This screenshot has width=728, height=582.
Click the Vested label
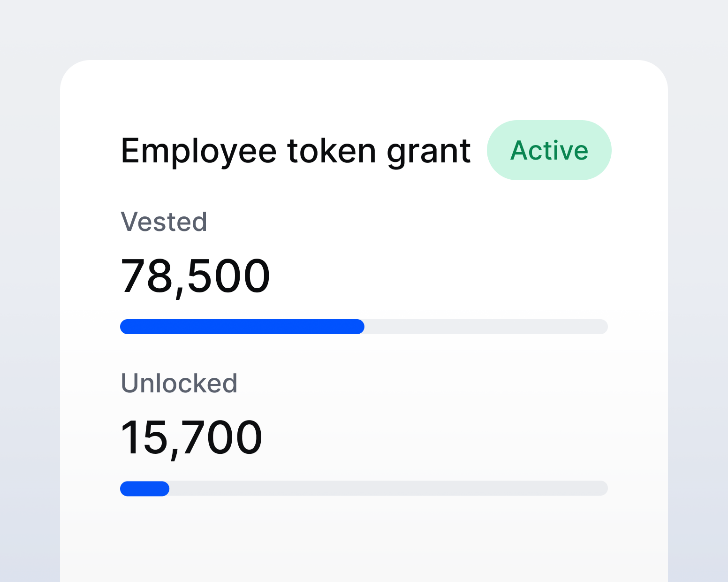(x=164, y=221)
